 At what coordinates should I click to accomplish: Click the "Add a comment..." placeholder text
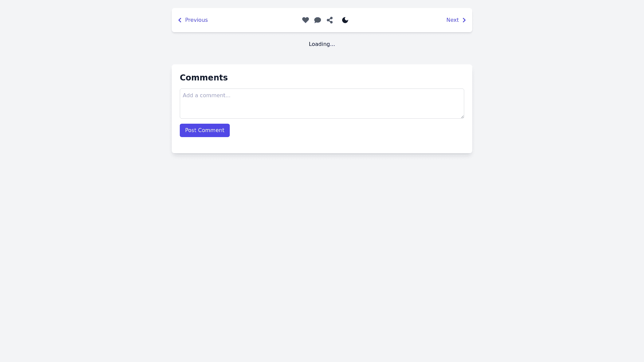(x=207, y=96)
